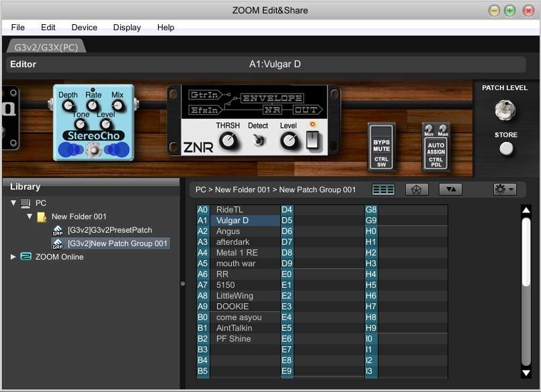The image size is (541, 392).
Task: Switch to the G3v2/G3X(PC) tab
Action: (46, 47)
